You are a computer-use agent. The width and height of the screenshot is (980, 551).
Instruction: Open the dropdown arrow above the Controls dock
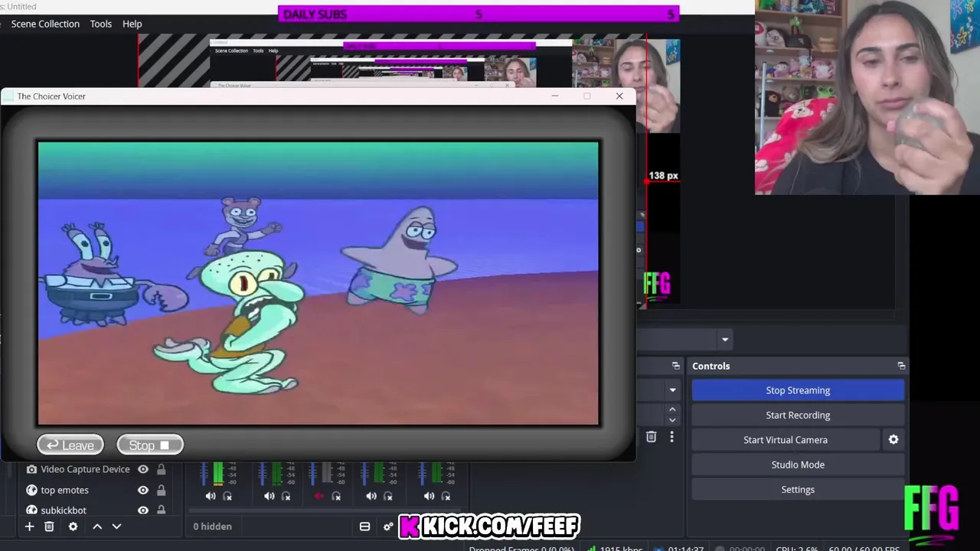coord(725,340)
